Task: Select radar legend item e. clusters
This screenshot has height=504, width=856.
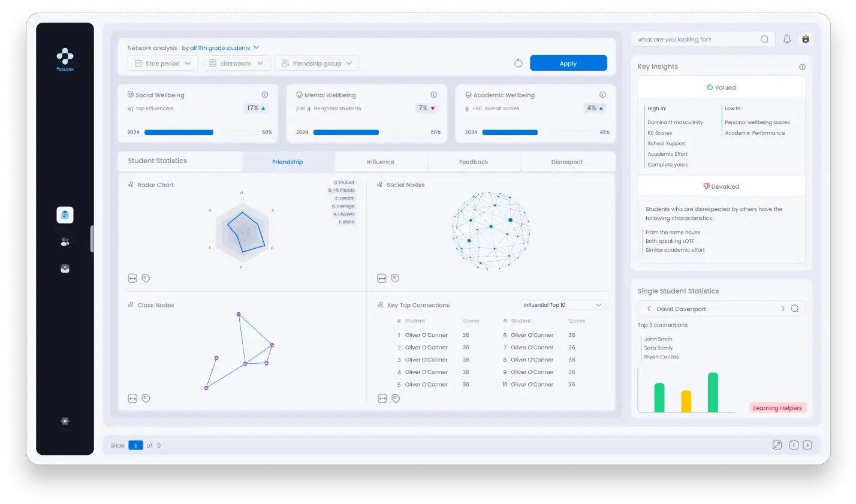Action: click(x=344, y=214)
